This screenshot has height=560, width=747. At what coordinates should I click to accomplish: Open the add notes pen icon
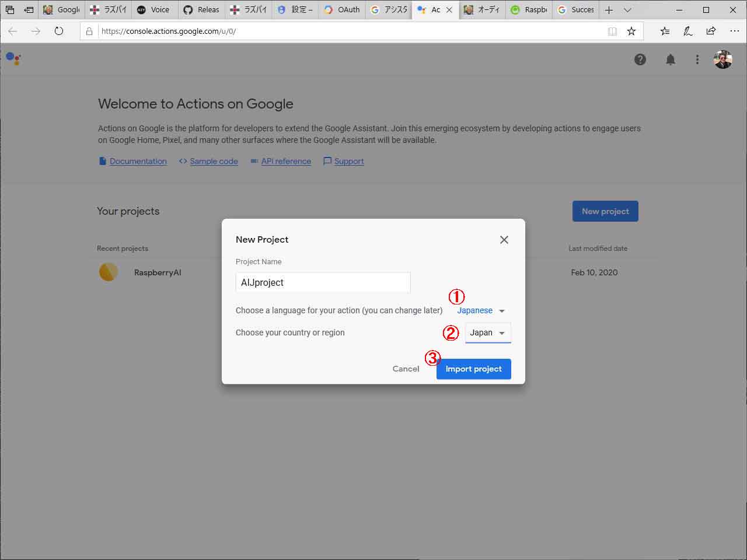pyautogui.click(x=688, y=32)
